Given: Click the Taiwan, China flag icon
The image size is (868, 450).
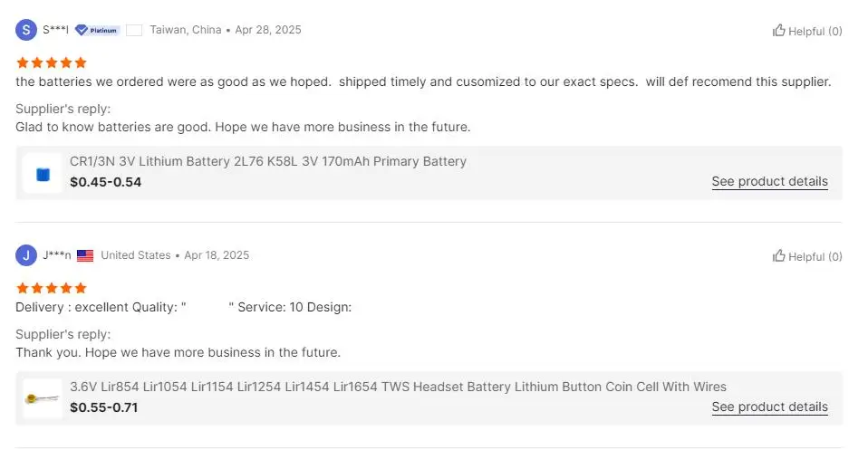Looking at the screenshot, I should tap(134, 30).
